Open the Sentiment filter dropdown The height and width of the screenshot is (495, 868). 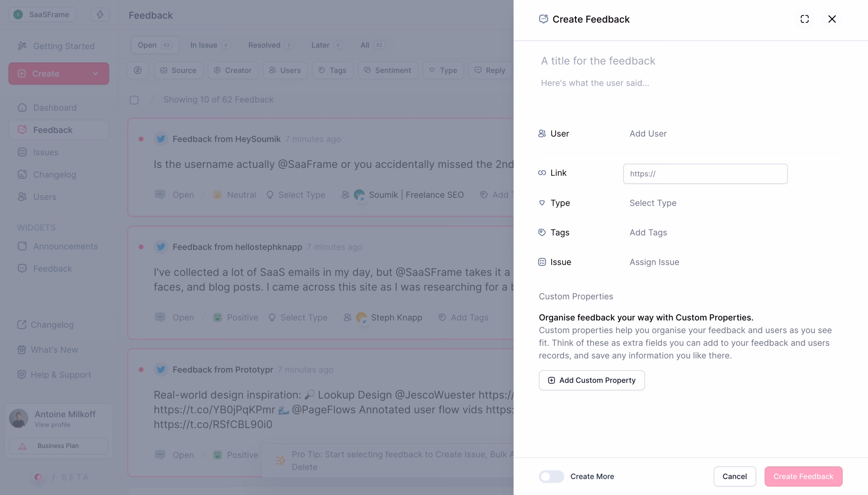point(388,70)
